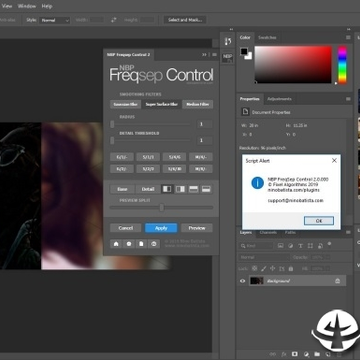This screenshot has height=360, width=360.
Task: Open the Fill dropdown arrow in Layers
Action: [x=328, y=268]
